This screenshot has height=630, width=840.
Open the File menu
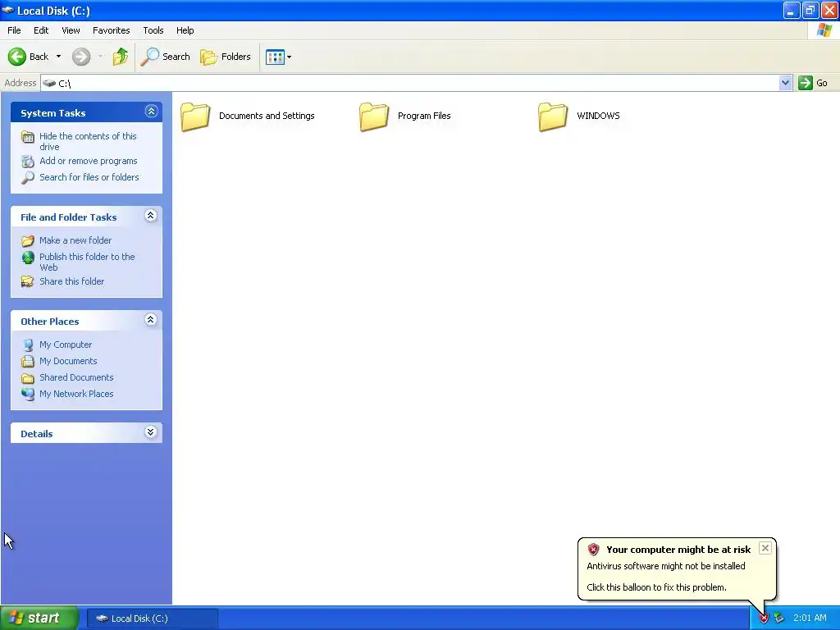click(x=14, y=30)
